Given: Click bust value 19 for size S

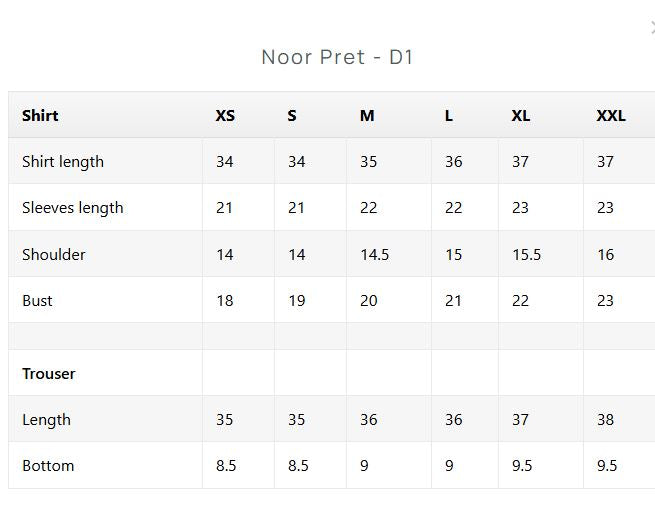Looking at the screenshot, I should (x=297, y=301).
